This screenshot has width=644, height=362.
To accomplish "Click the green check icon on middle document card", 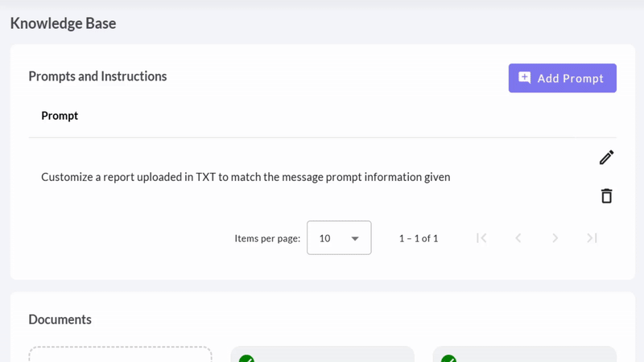I will tap(246, 358).
